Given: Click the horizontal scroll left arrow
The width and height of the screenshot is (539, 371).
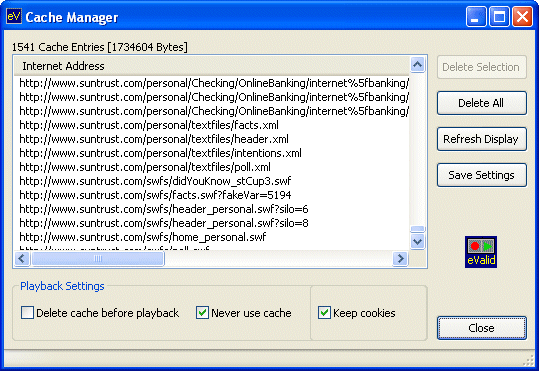Looking at the screenshot, I should click(22, 258).
